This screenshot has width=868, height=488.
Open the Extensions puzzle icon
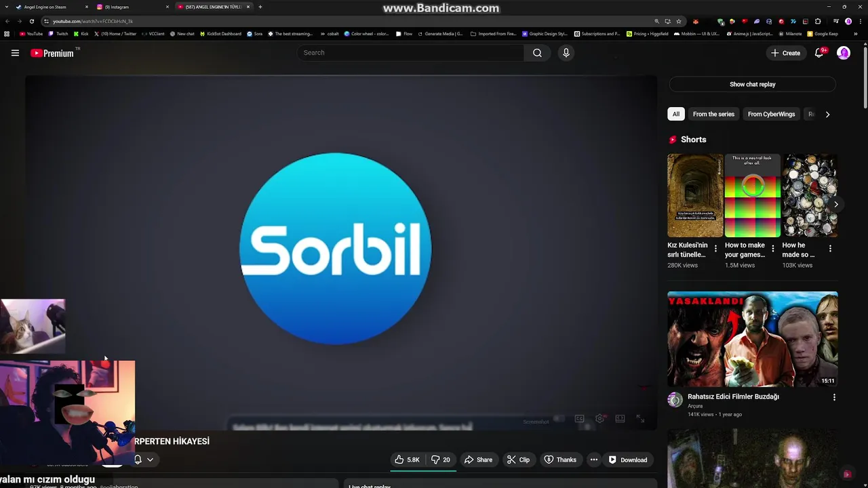pos(818,21)
